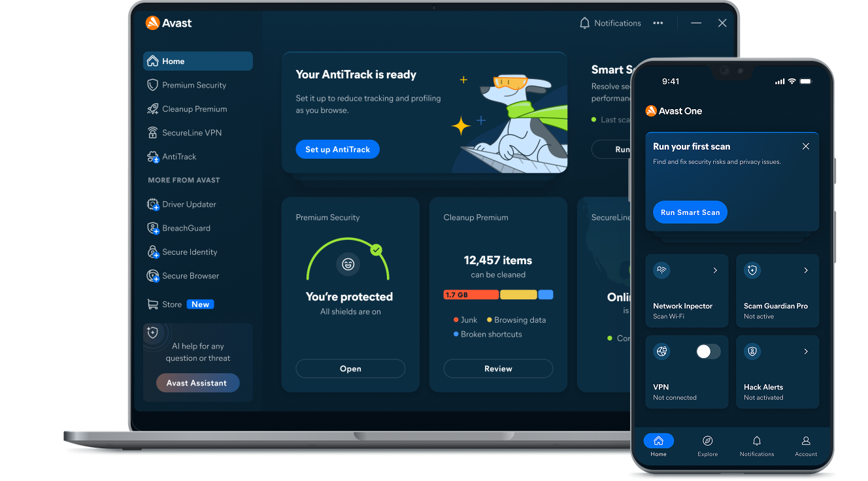
Task: Open Driver Updater from the sidebar icon
Action: click(152, 204)
